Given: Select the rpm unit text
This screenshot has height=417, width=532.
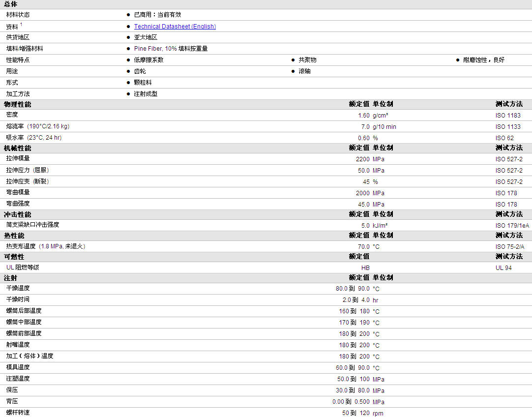Looking at the screenshot, I should click(378, 413).
